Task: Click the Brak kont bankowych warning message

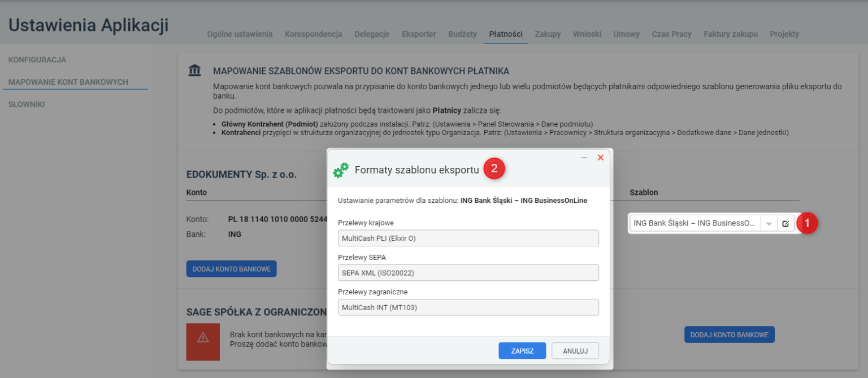Action: click(x=278, y=340)
